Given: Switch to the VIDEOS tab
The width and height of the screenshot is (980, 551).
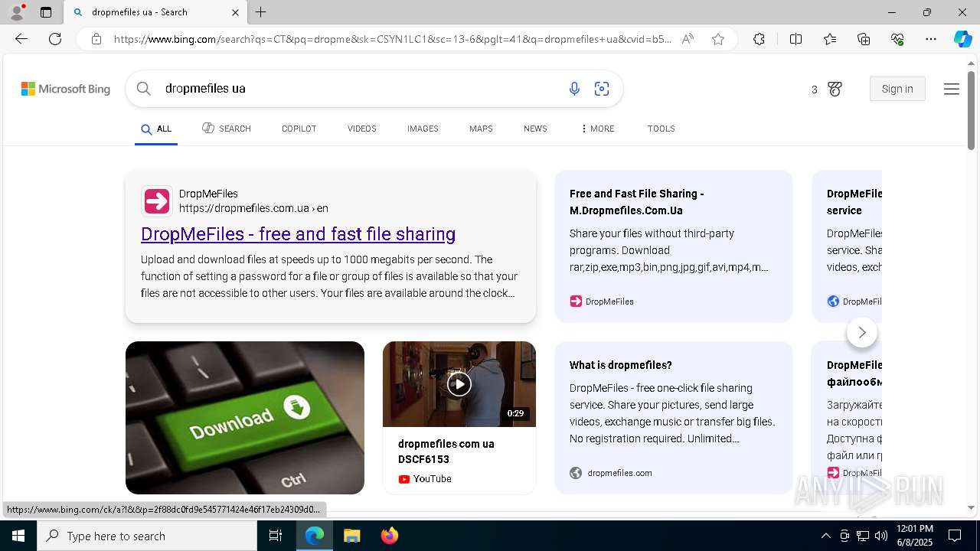Looking at the screenshot, I should [362, 129].
